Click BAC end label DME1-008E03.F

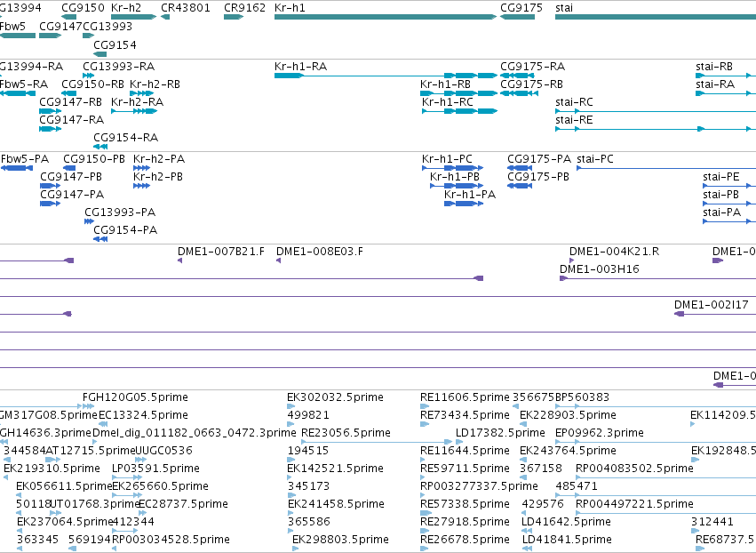(320, 252)
